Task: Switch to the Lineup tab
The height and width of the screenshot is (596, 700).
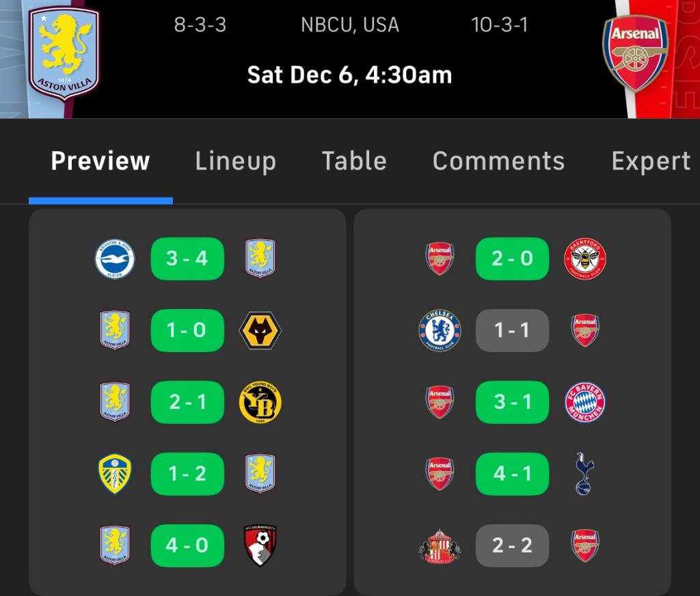Action: [235, 161]
